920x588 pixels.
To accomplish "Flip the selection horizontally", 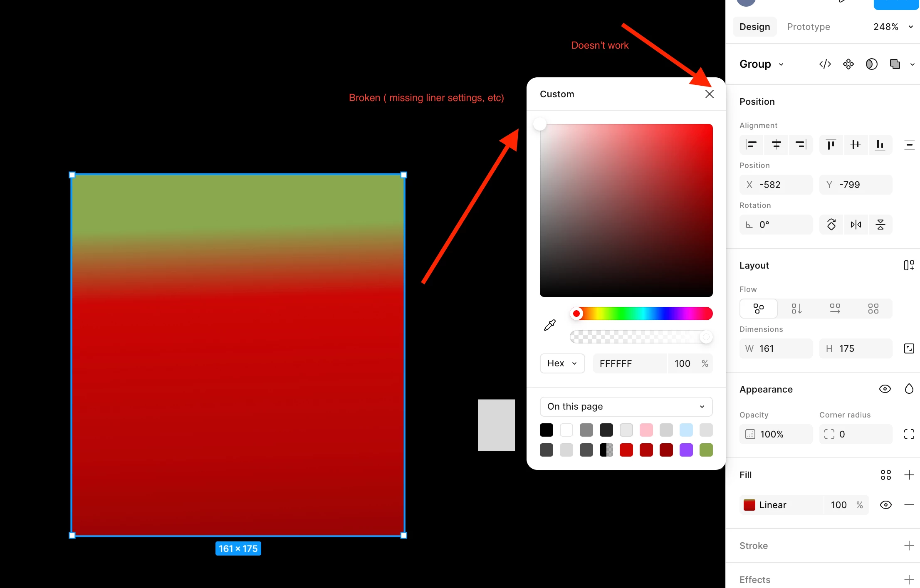I will (x=856, y=225).
